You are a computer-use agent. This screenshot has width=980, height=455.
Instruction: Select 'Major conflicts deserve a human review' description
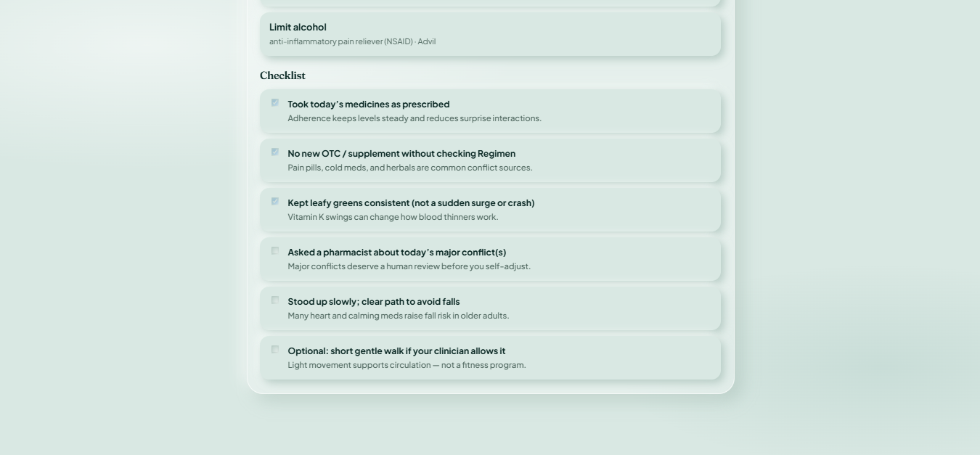click(409, 266)
